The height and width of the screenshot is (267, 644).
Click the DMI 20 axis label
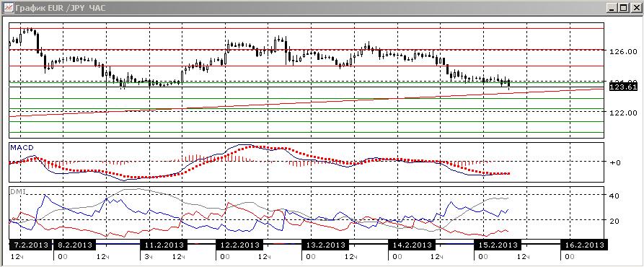pyautogui.click(x=614, y=221)
